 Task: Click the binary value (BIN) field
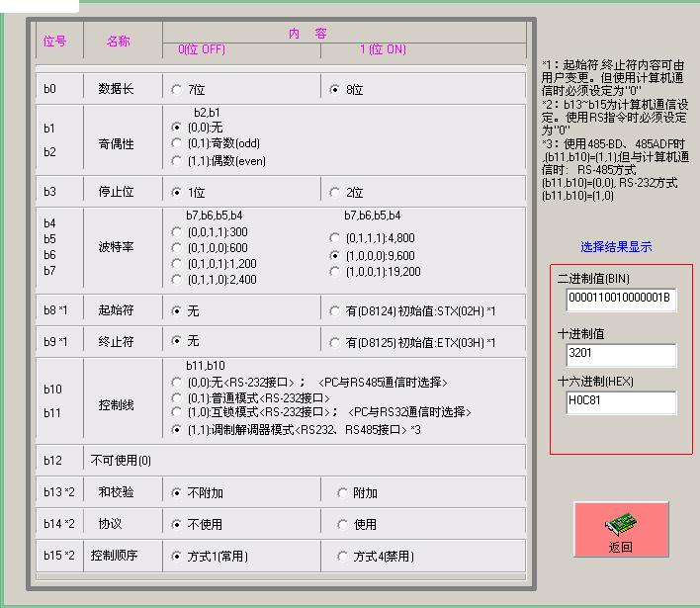(621, 299)
